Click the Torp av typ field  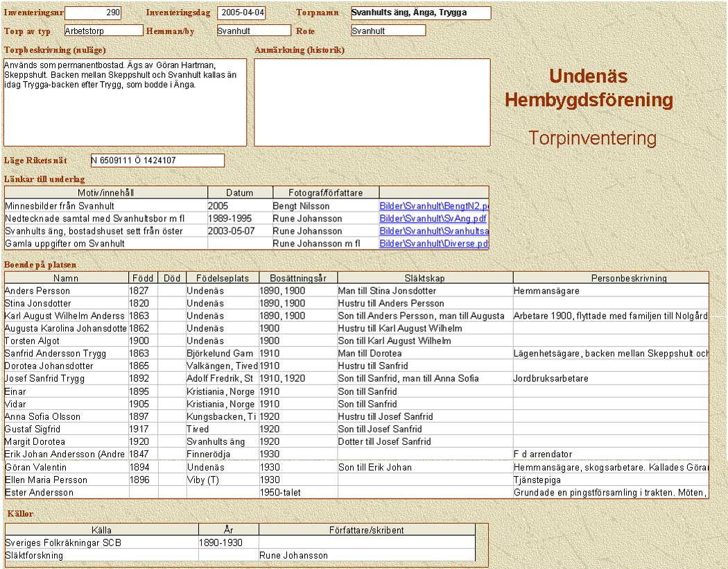click(x=103, y=31)
